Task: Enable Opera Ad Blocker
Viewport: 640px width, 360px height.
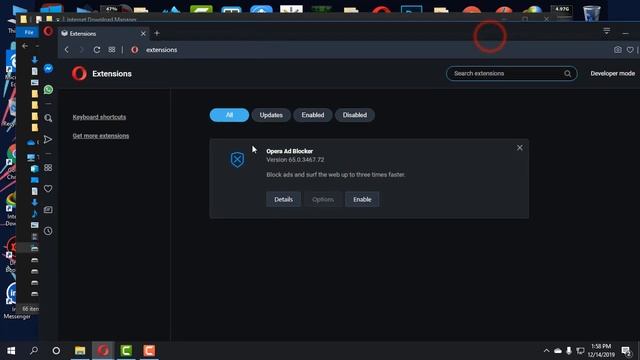Action: [362, 200]
